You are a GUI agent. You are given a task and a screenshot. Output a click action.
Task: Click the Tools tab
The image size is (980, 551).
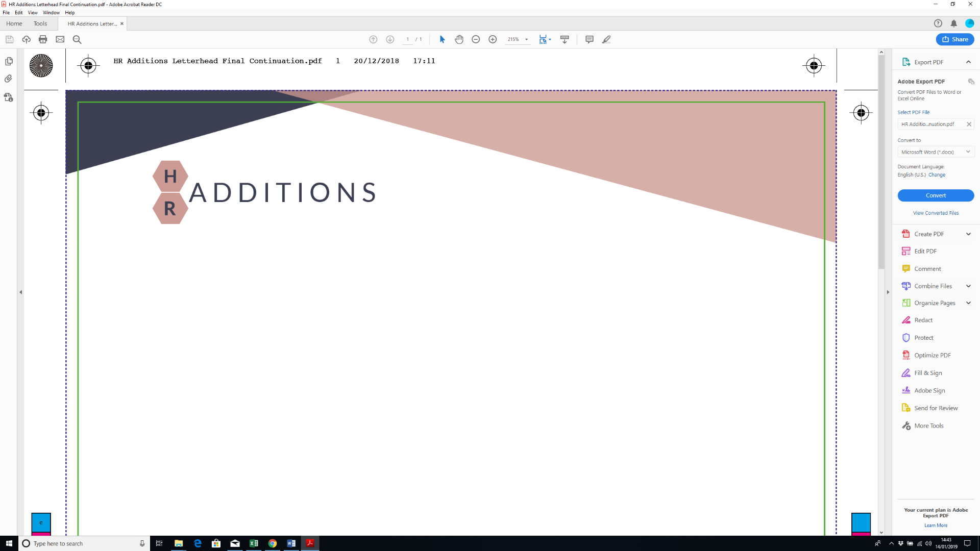point(40,23)
